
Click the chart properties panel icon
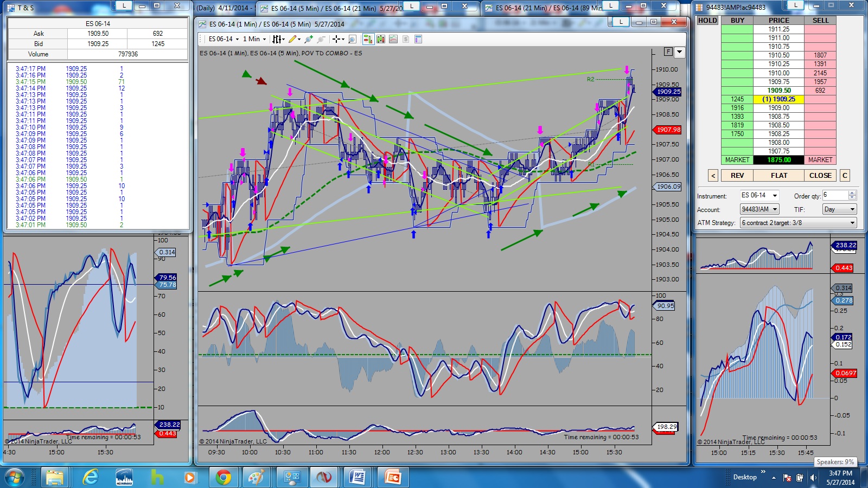coord(418,39)
